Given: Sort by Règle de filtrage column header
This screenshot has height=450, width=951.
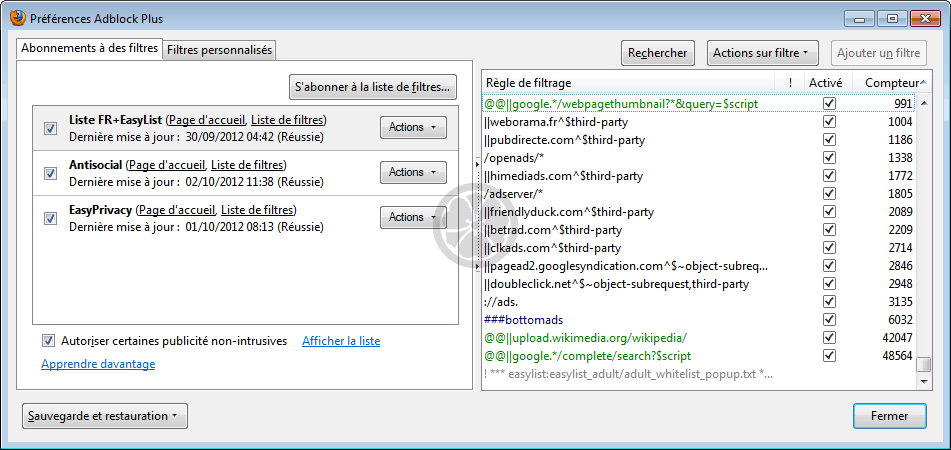Looking at the screenshot, I should click(628, 83).
